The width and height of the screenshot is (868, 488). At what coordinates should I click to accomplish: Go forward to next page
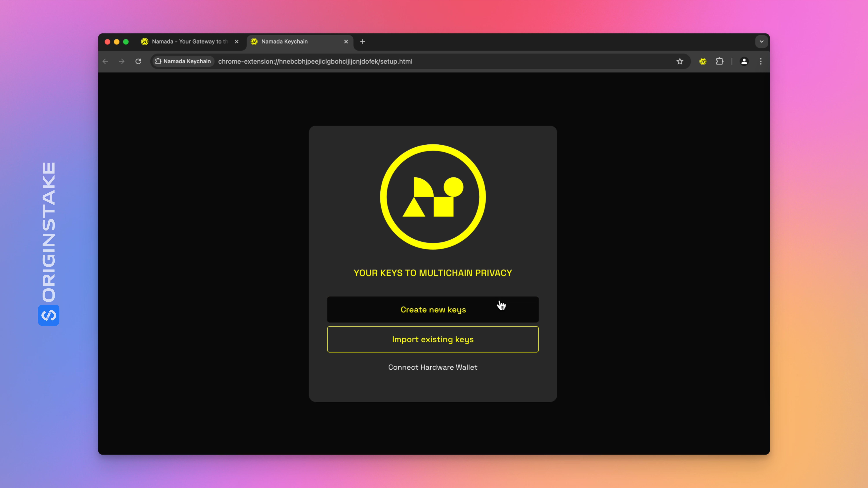point(122,61)
